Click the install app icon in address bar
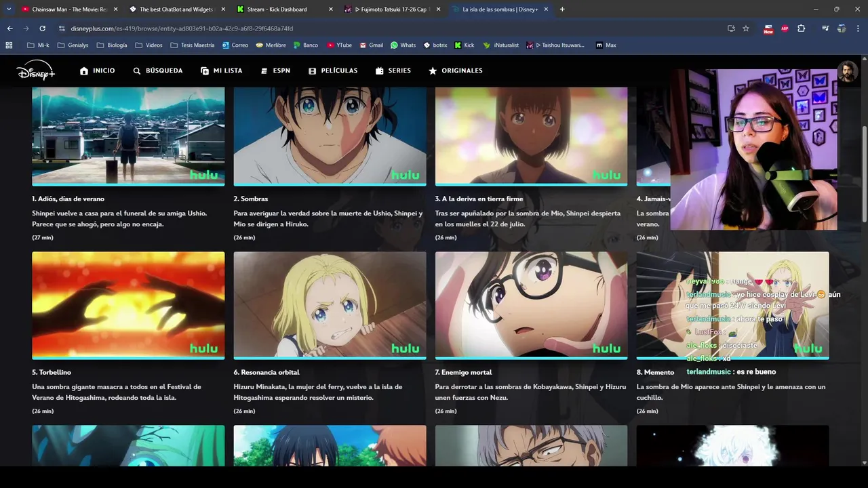 (x=731, y=28)
